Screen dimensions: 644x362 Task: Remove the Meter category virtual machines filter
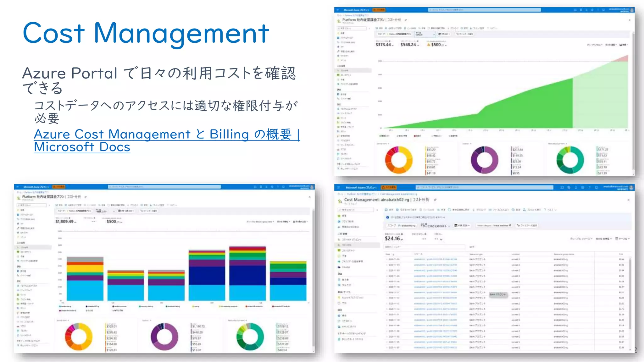510,226
